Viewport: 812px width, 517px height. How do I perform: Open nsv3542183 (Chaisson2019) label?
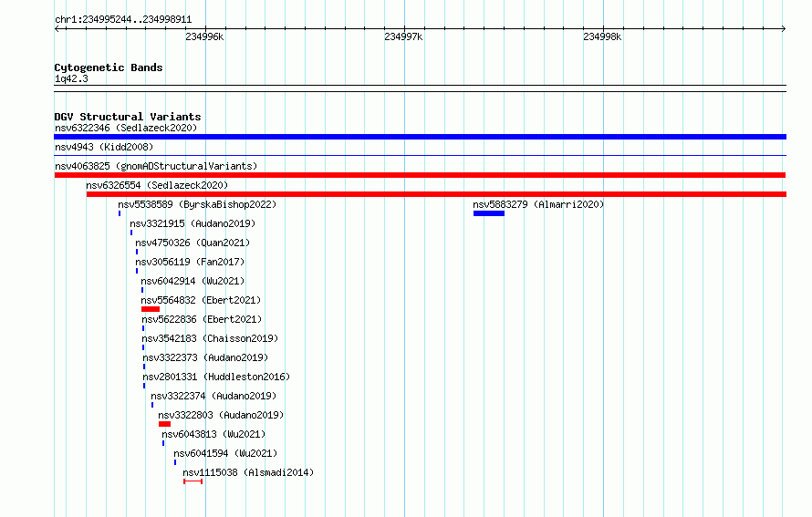click(210, 338)
